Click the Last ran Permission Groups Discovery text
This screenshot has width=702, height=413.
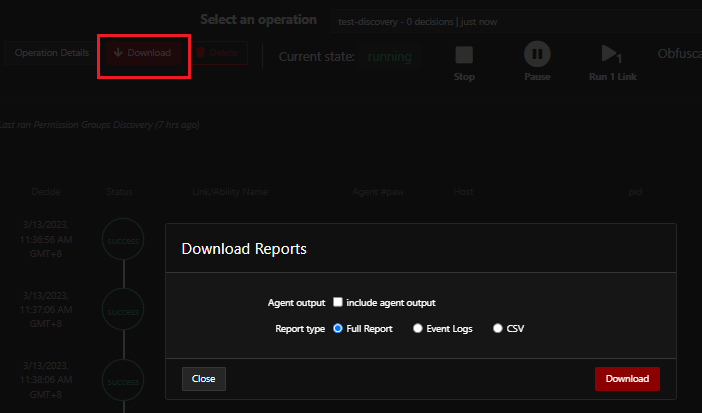click(x=99, y=125)
